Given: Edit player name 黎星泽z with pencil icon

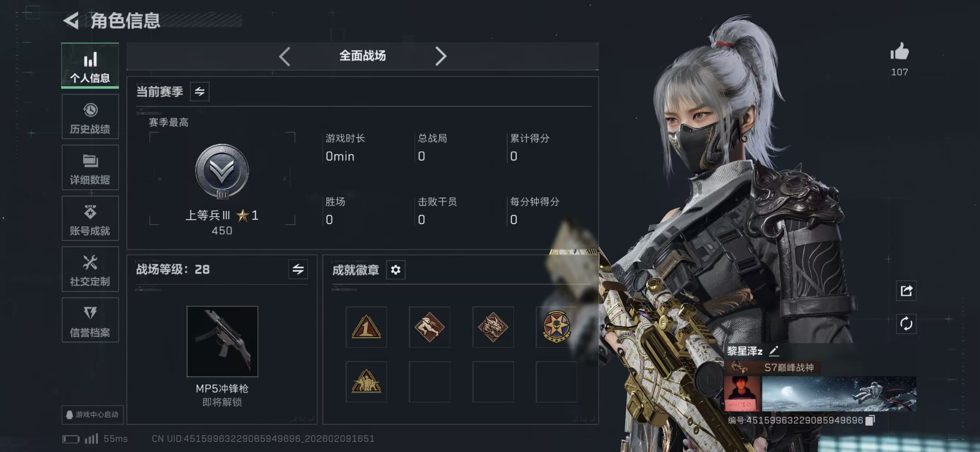Looking at the screenshot, I should (774, 351).
